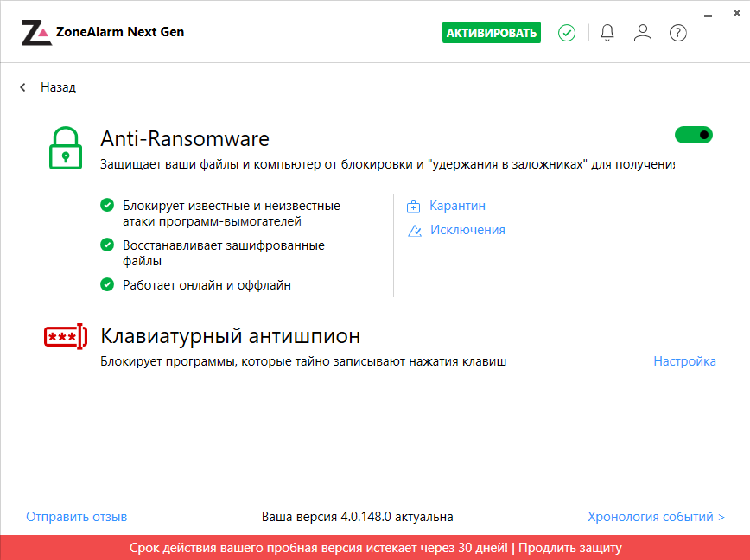This screenshot has width=750, height=560.
Task: Click the green АКТИВИРОВАТЬ button
Action: pyautogui.click(x=492, y=33)
